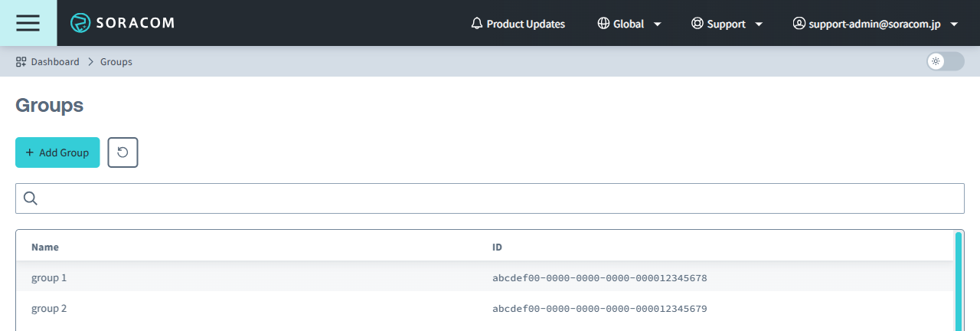Click the magnifier search icon
Viewport: 980px width, 331px height.
pyautogui.click(x=31, y=198)
